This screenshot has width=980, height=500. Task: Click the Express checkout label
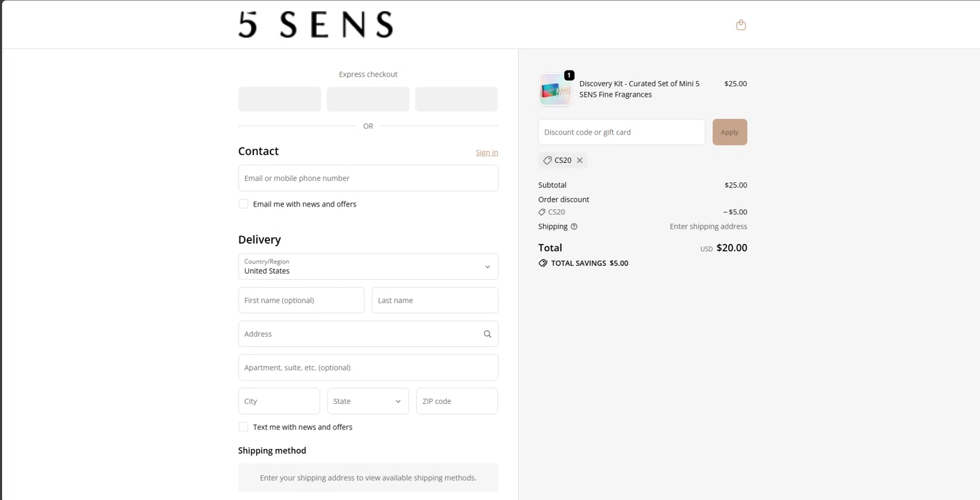click(x=368, y=75)
